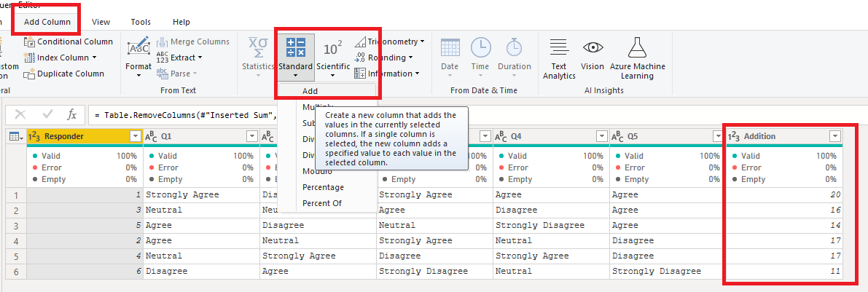Viewport: 868px width, 292px height.
Task: Open the Extract dropdown
Action: pos(179,58)
